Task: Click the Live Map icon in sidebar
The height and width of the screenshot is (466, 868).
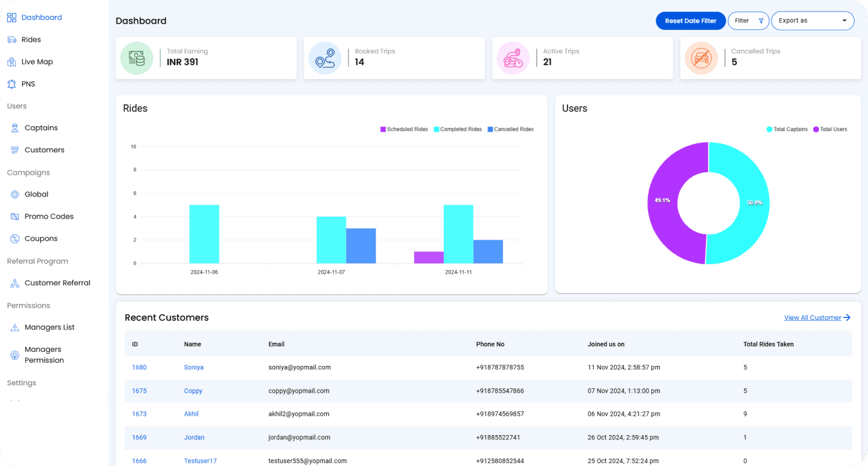Action: [12, 62]
